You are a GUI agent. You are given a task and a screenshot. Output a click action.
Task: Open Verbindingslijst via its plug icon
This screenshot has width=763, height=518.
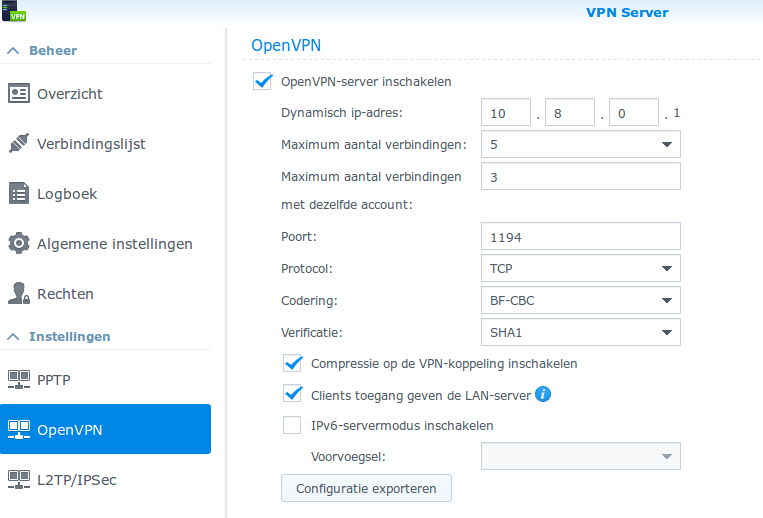point(19,143)
